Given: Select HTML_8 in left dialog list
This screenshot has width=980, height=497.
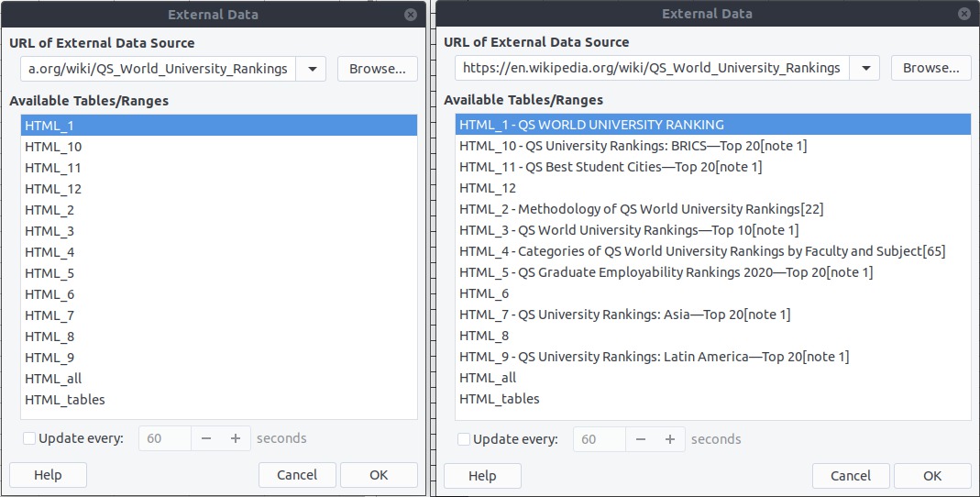Looking at the screenshot, I should 219,337.
